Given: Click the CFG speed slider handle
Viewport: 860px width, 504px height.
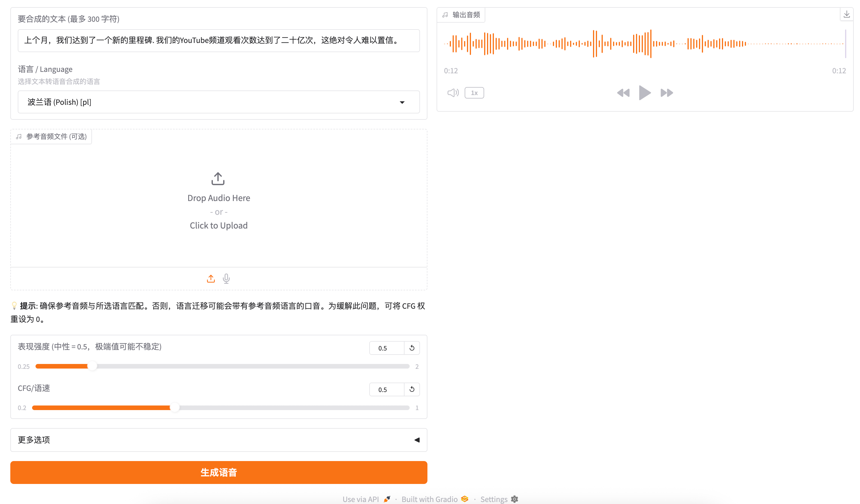Looking at the screenshot, I should pyautogui.click(x=174, y=408).
